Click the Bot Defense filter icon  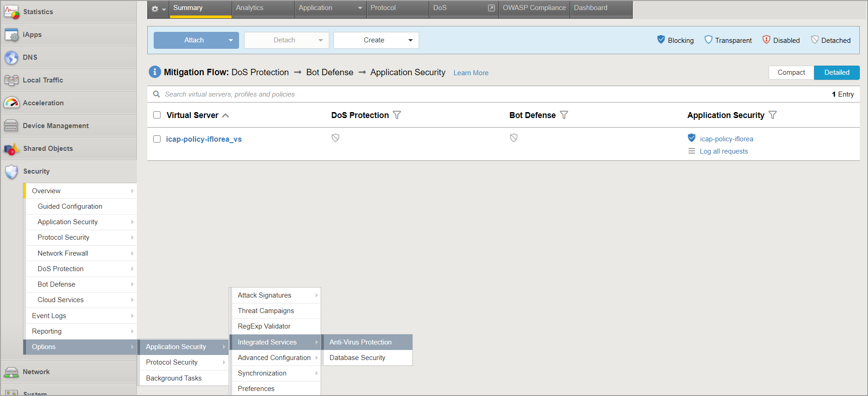[564, 115]
